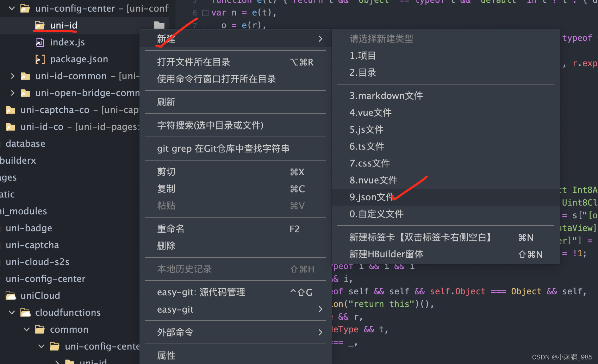Select uni-config-center under uni_modules
The height and width of the screenshot is (364, 598).
click(x=45, y=279)
